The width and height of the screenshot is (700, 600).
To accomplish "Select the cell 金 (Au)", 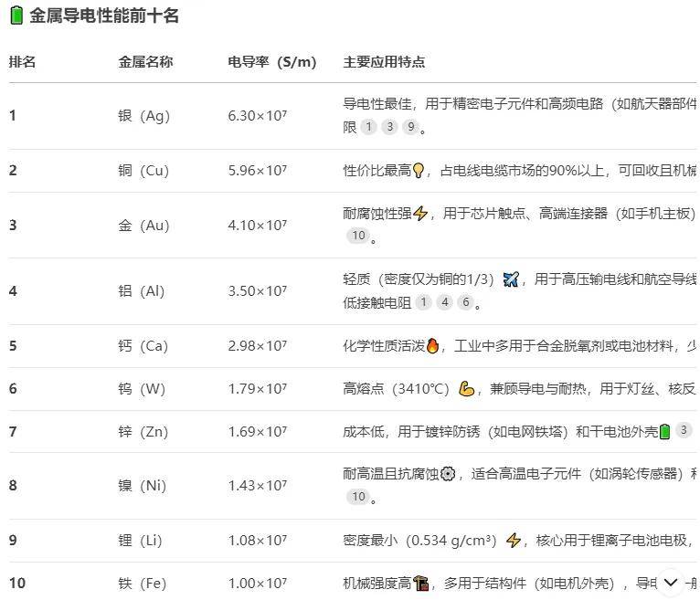I will pyautogui.click(x=143, y=226).
